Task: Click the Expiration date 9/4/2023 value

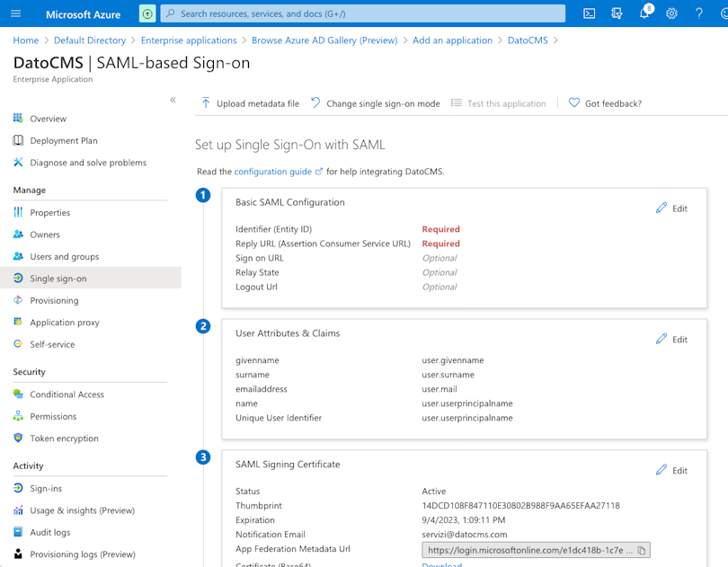Action: point(464,519)
